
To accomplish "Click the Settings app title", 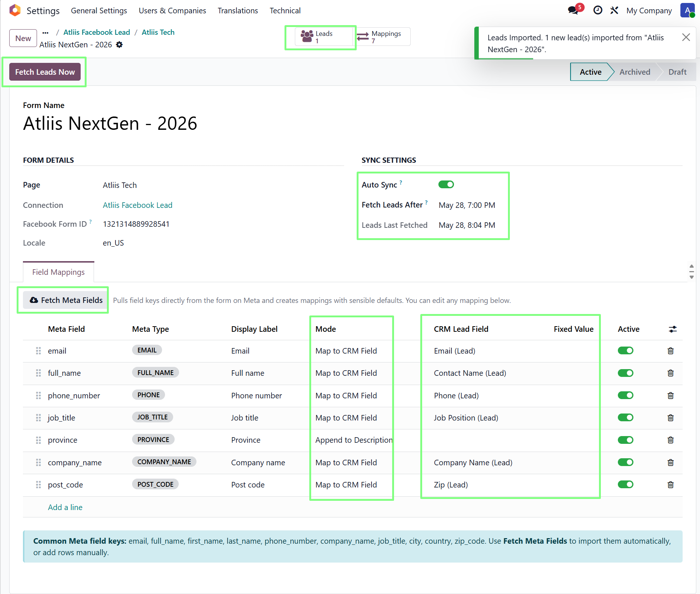I will pyautogui.click(x=43, y=11).
